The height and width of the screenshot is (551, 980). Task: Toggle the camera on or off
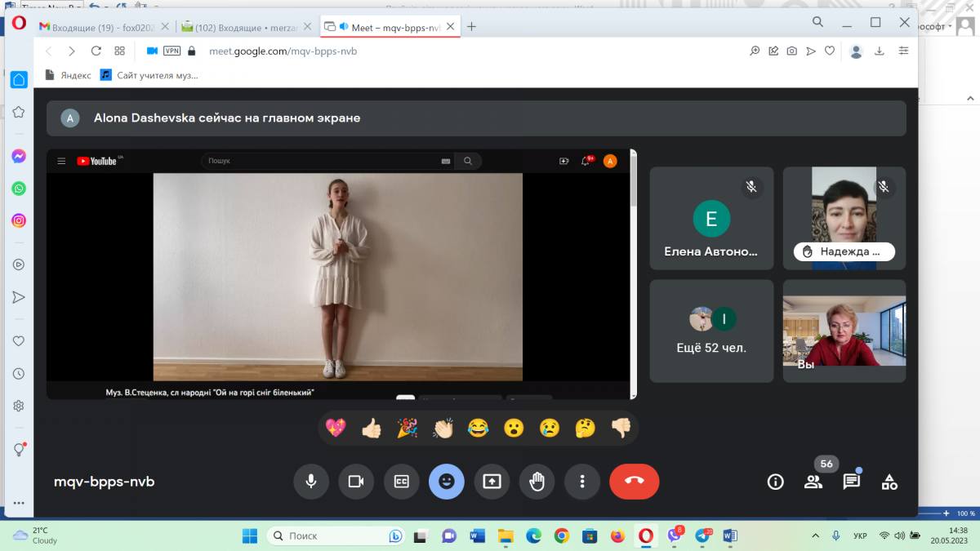356,482
